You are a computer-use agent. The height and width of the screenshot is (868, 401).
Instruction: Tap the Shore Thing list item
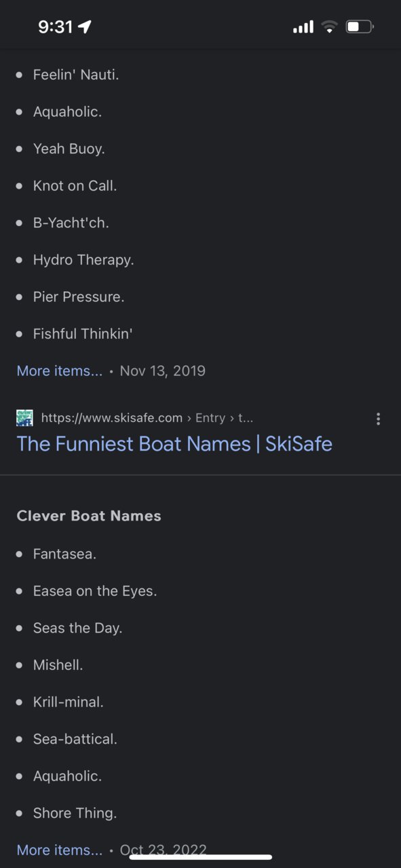tap(75, 812)
